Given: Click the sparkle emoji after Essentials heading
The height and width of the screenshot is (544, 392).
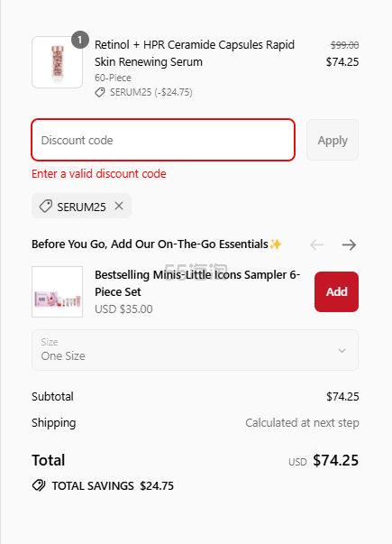Looking at the screenshot, I should coord(276,244).
